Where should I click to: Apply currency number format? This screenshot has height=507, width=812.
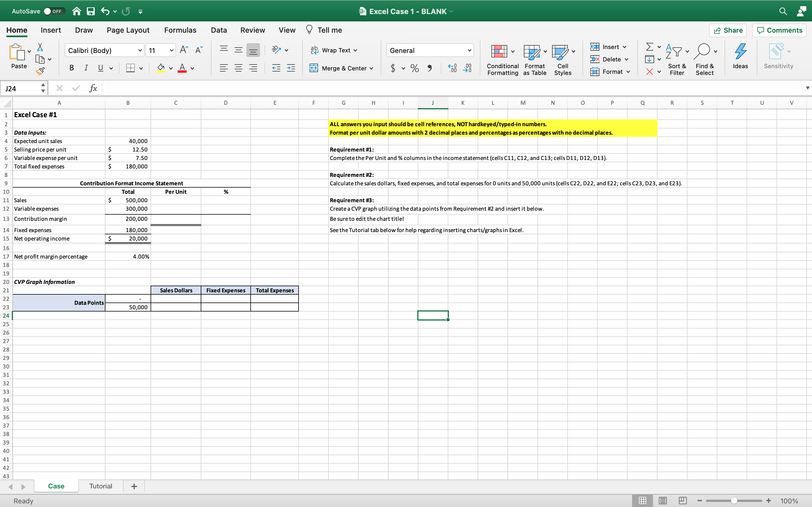point(393,68)
